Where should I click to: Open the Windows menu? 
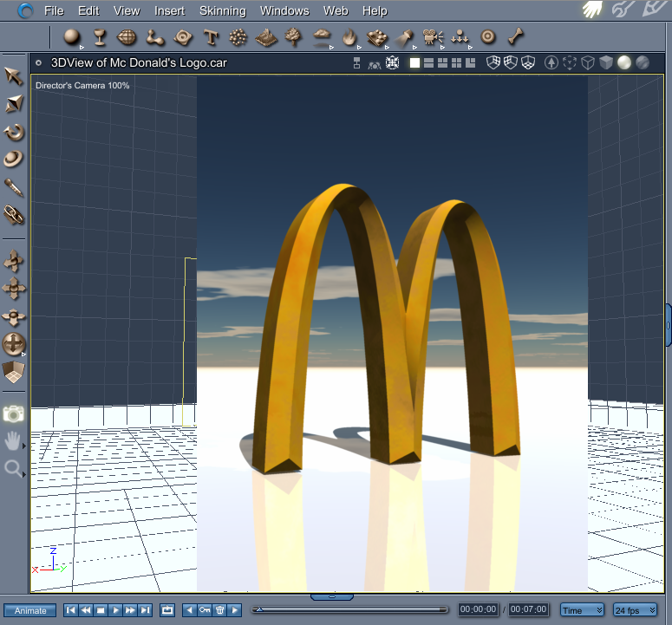point(284,10)
